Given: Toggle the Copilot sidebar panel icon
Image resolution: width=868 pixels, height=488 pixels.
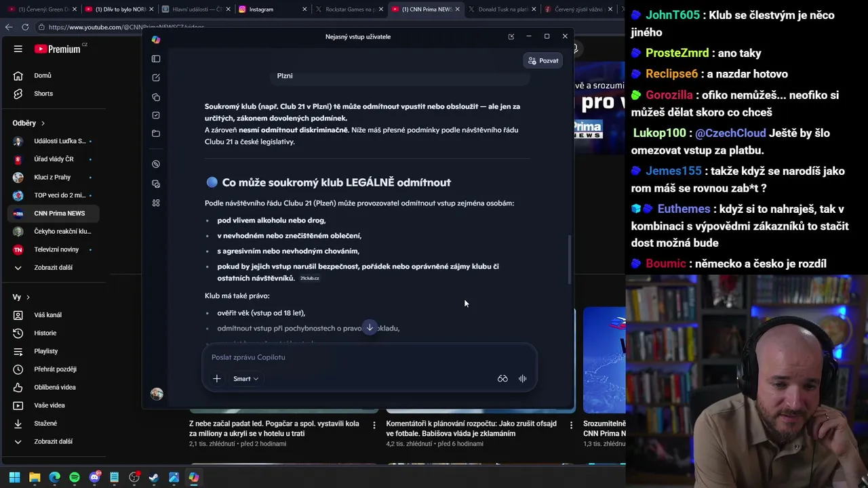Looking at the screenshot, I should [x=156, y=59].
